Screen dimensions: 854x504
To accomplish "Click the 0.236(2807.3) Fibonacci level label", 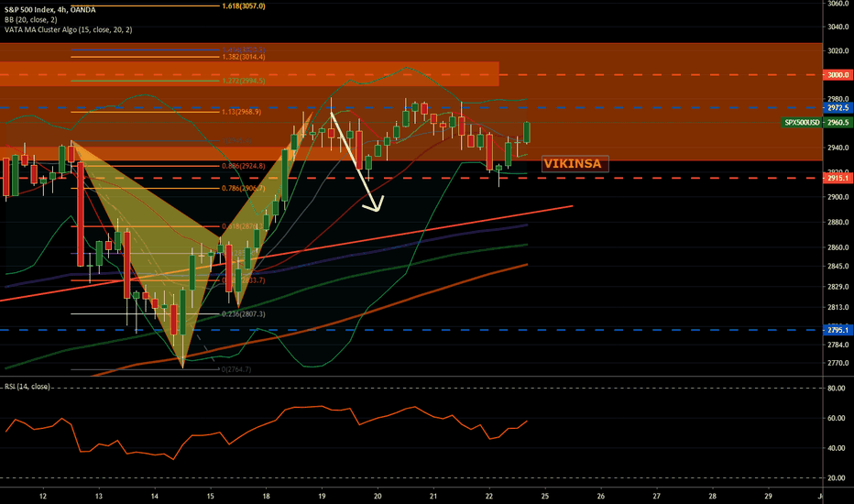I will pyautogui.click(x=244, y=313).
